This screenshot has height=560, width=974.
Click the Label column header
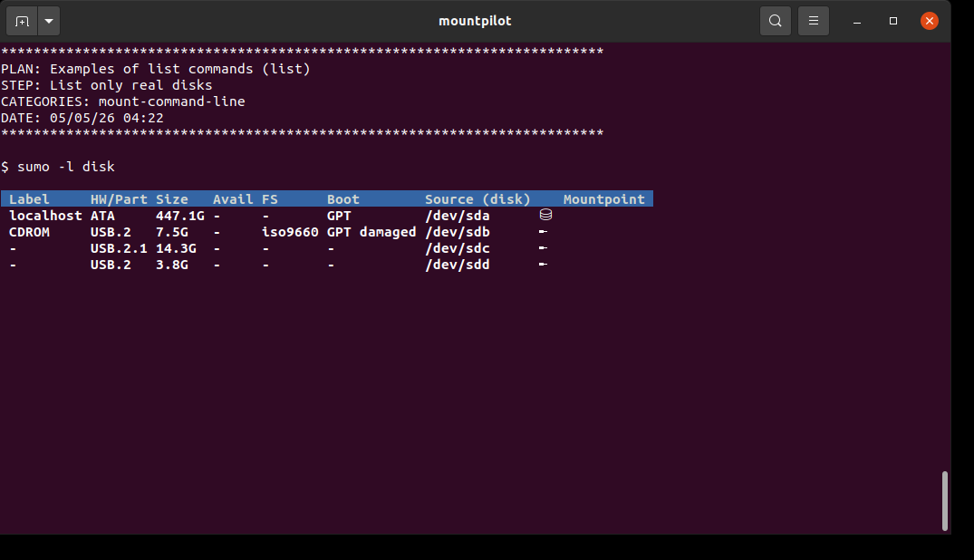point(29,198)
